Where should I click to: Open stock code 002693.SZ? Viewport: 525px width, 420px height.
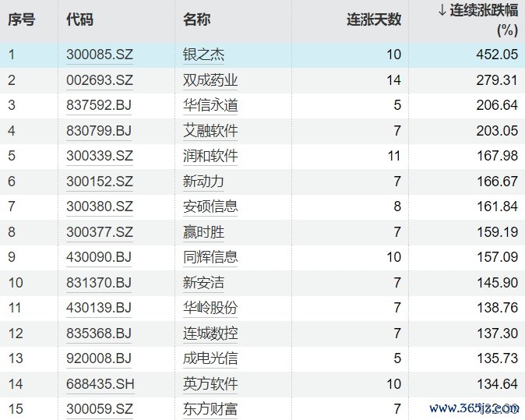pos(100,80)
